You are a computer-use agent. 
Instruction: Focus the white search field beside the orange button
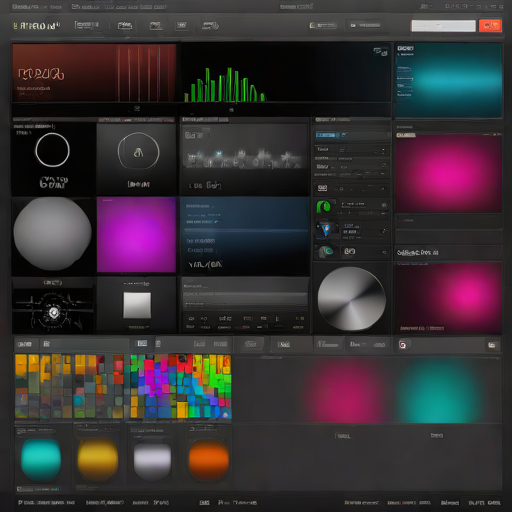[x=443, y=26]
